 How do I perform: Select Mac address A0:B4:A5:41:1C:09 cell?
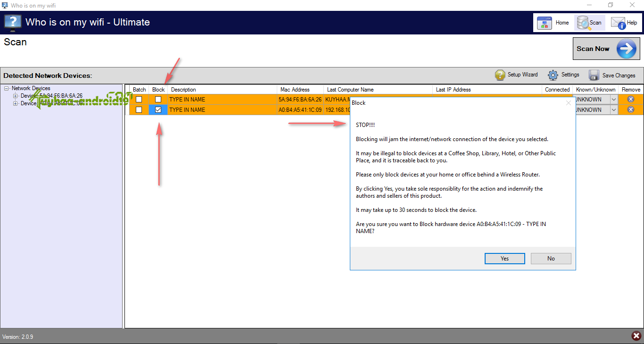pyautogui.click(x=300, y=109)
